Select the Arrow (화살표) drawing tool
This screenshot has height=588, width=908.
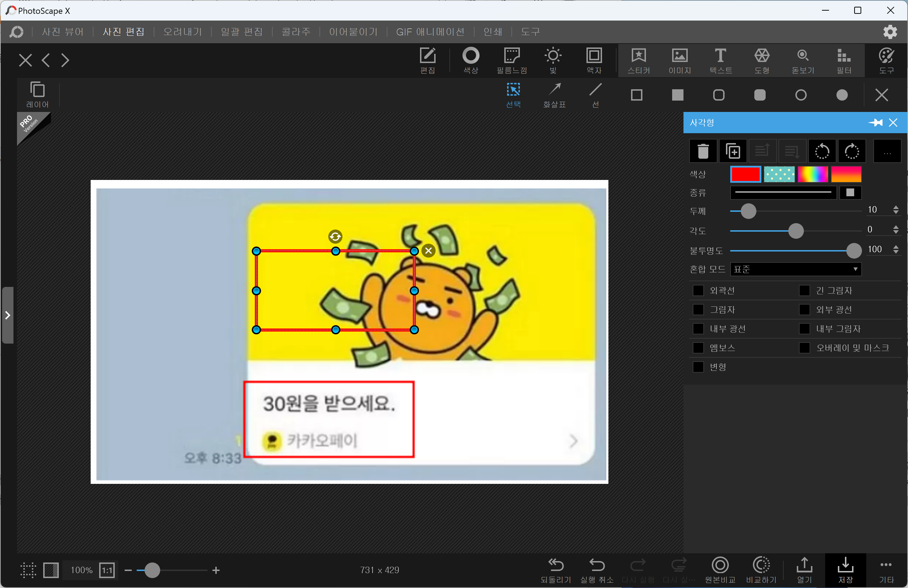(554, 95)
